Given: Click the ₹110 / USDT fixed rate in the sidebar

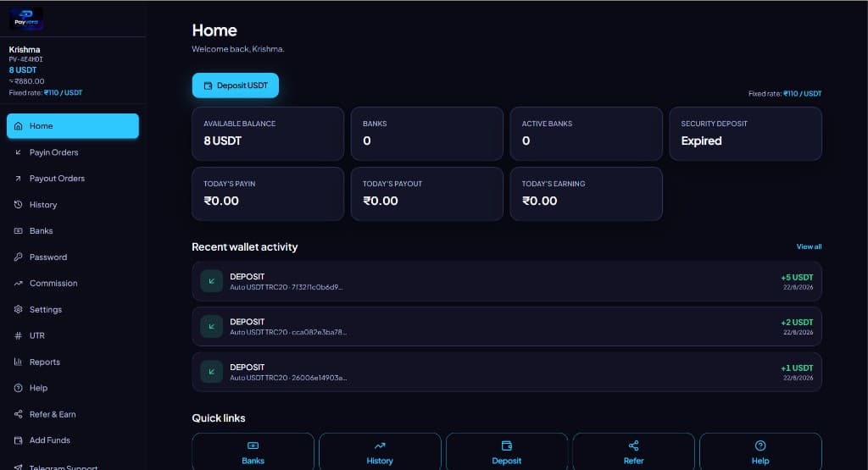Looking at the screenshot, I should [63, 93].
